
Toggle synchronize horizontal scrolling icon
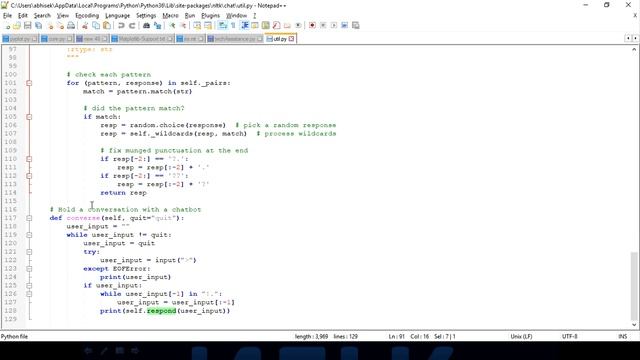coord(208,25)
